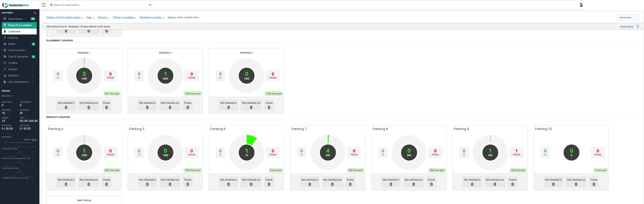Open the Timeline menu item
The width and height of the screenshot is (644, 204).
[19, 63]
